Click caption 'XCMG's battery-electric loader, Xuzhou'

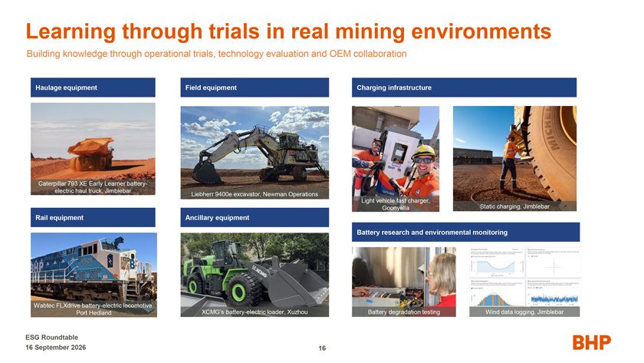pyautogui.click(x=255, y=312)
